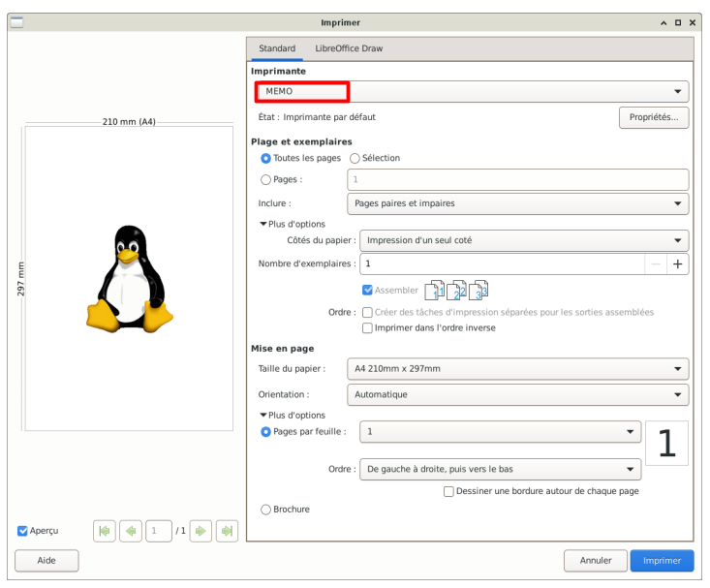
Task: Close the Imprimer dialog
Action: (x=693, y=22)
